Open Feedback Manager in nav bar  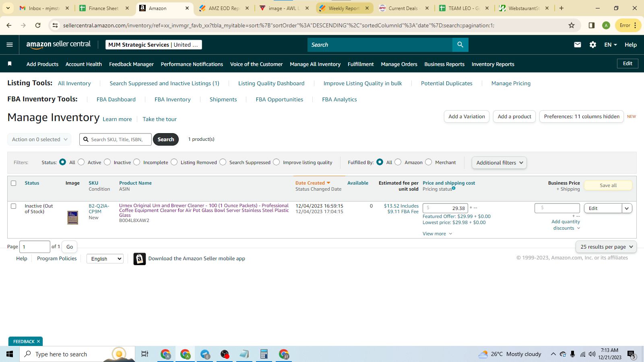click(131, 64)
